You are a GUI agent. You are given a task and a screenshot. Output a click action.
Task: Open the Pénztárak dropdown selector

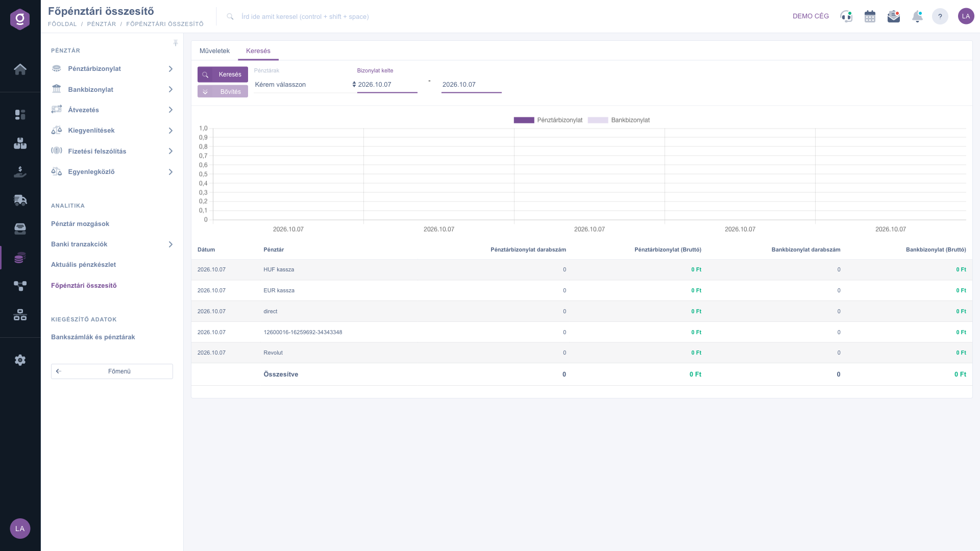pos(305,85)
